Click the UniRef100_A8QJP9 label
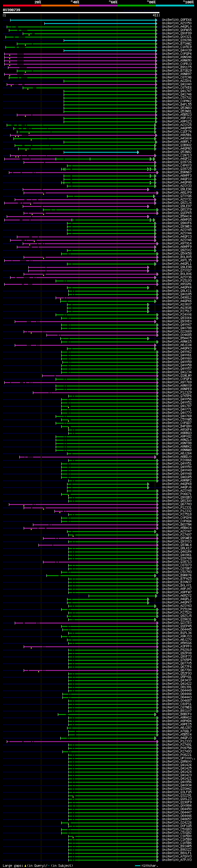The image size is (197, 868). (177, 193)
